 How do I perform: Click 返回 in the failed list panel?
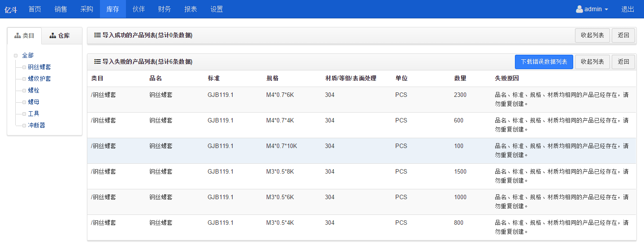623,61
